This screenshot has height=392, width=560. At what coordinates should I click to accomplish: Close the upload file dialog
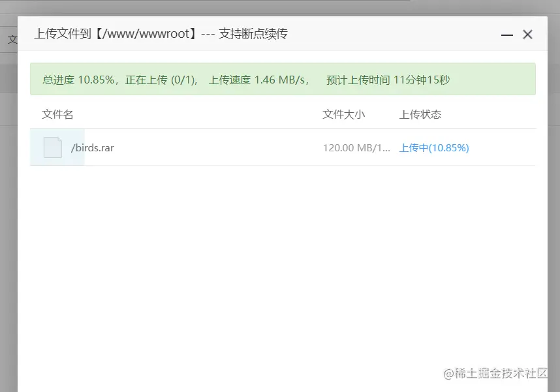[527, 35]
